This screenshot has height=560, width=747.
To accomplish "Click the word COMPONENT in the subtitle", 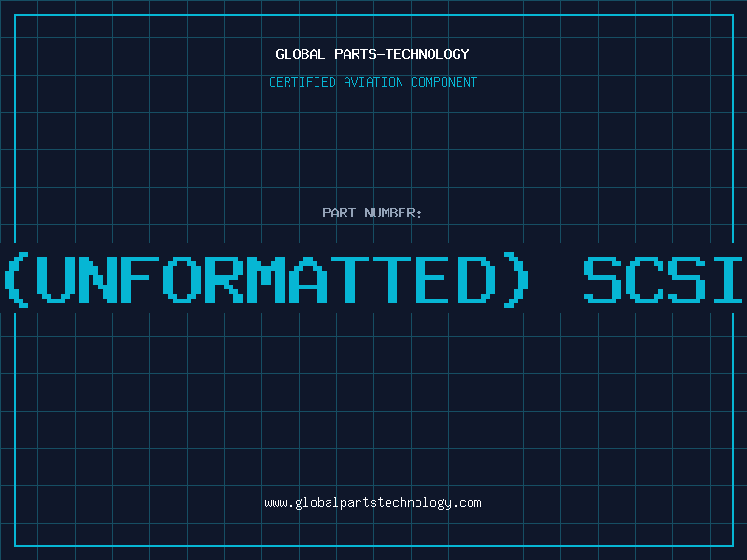I will (x=443, y=82).
